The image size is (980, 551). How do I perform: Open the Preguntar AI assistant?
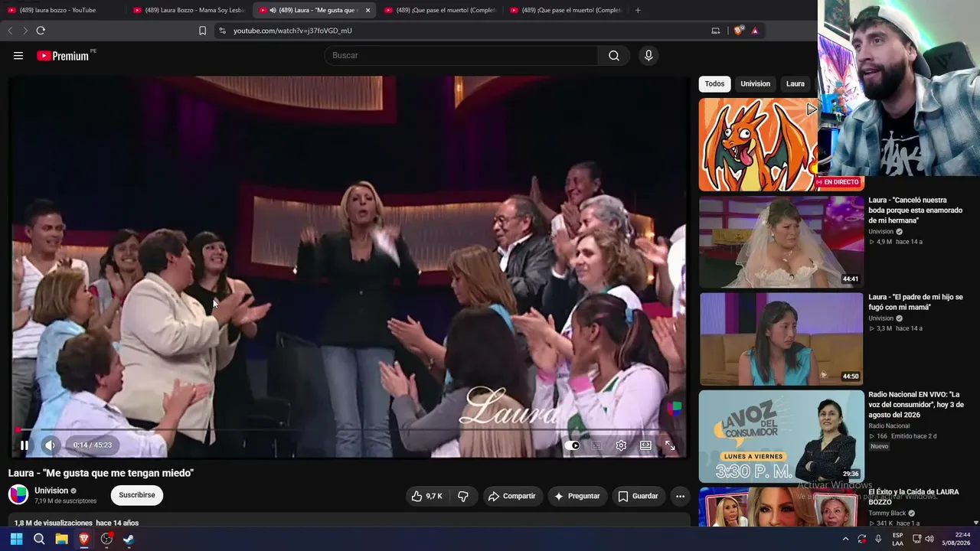577,496
